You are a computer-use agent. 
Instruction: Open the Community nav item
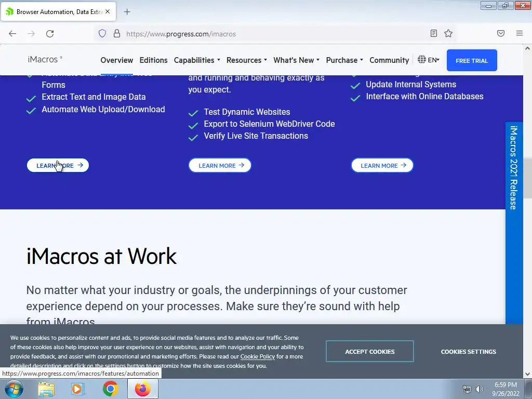pyautogui.click(x=389, y=60)
